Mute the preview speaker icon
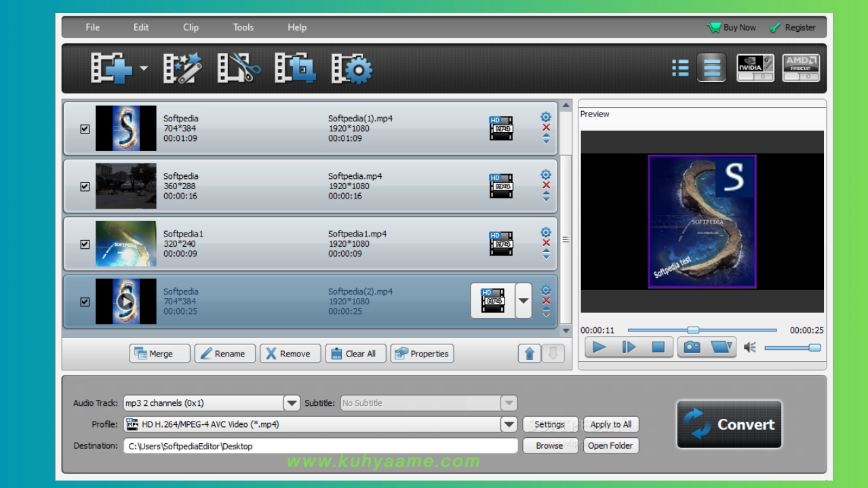868x488 pixels. coord(749,347)
